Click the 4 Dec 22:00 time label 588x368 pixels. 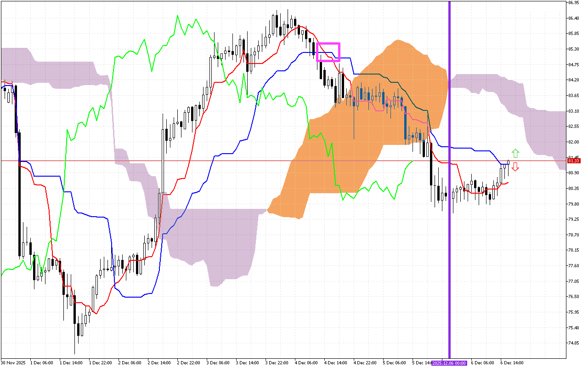[365, 363]
